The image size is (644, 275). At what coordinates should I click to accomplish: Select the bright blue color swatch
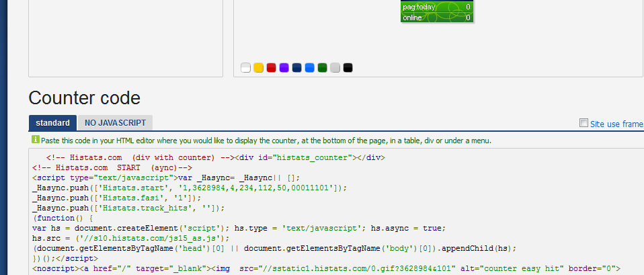310,68
